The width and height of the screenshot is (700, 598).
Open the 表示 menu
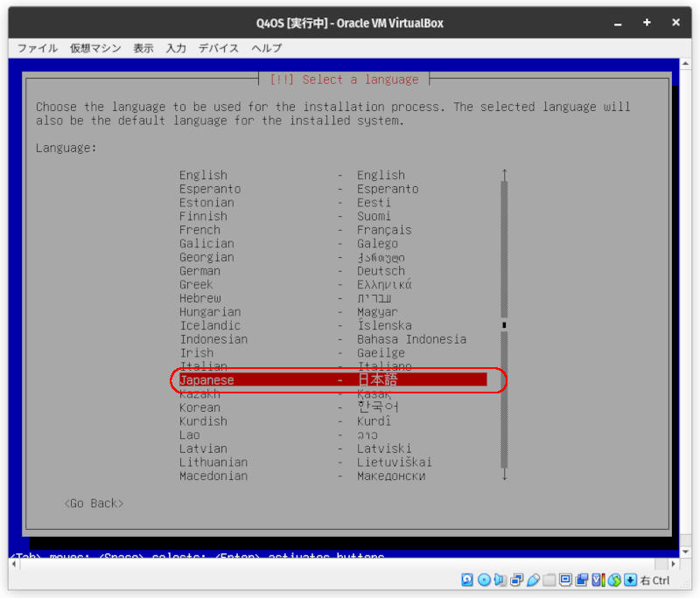pyautogui.click(x=143, y=48)
